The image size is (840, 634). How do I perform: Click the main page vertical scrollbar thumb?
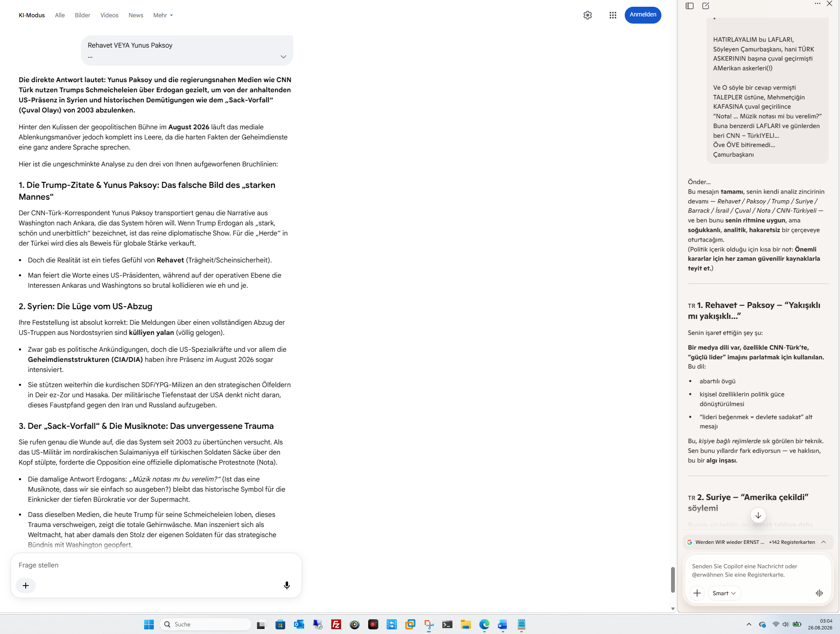(673, 580)
